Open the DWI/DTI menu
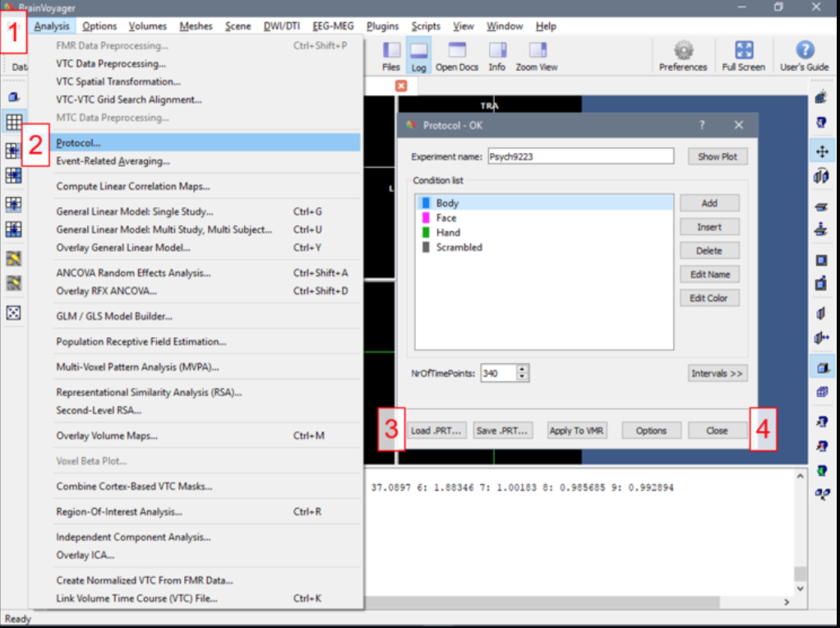This screenshot has width=840, height=628. click(282, 26)
